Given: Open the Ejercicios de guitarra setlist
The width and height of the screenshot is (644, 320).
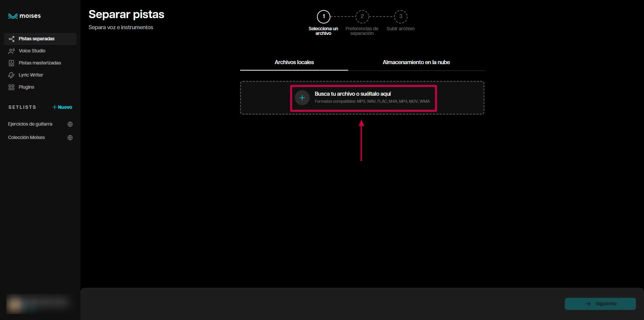Looking at the screenshot, I should [x=30, y=124].
